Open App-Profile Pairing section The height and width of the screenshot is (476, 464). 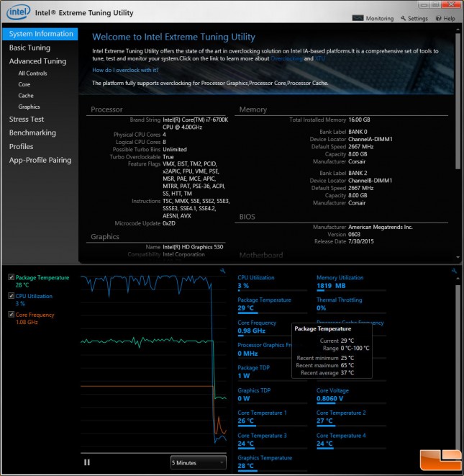tap(40, 160)
